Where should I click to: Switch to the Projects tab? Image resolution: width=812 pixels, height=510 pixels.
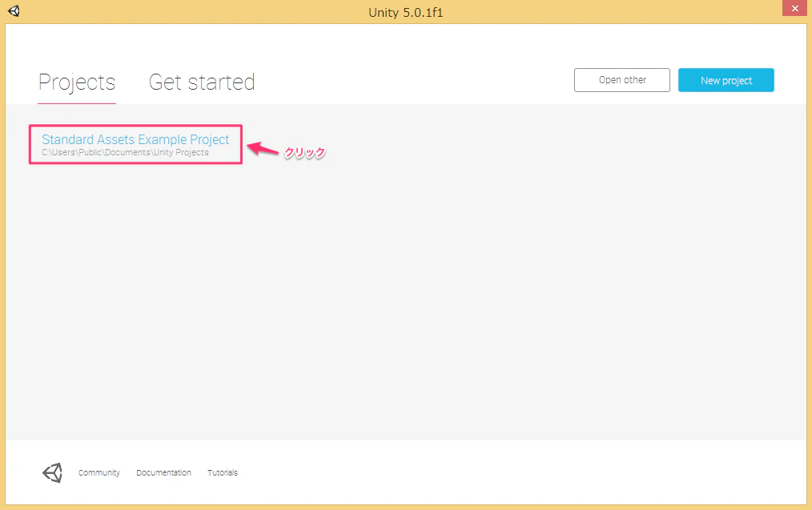77,82
